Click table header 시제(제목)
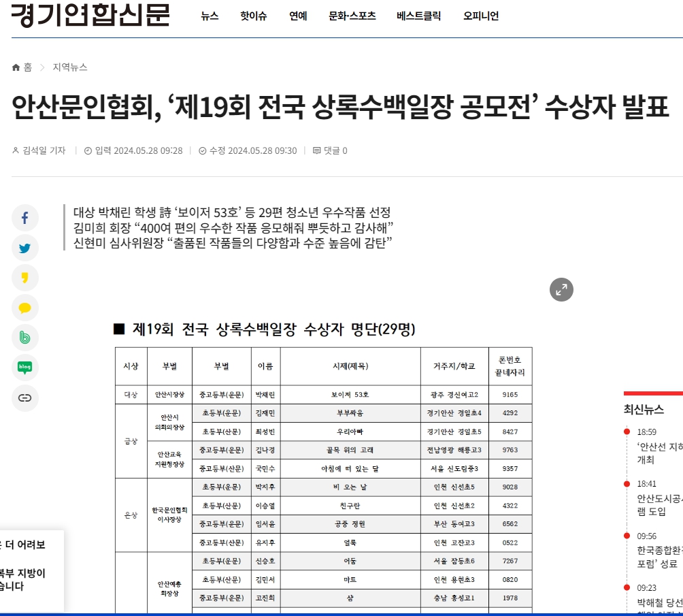Image resolution: width=683 pixels, height=616 pixels. coord(350,366)
